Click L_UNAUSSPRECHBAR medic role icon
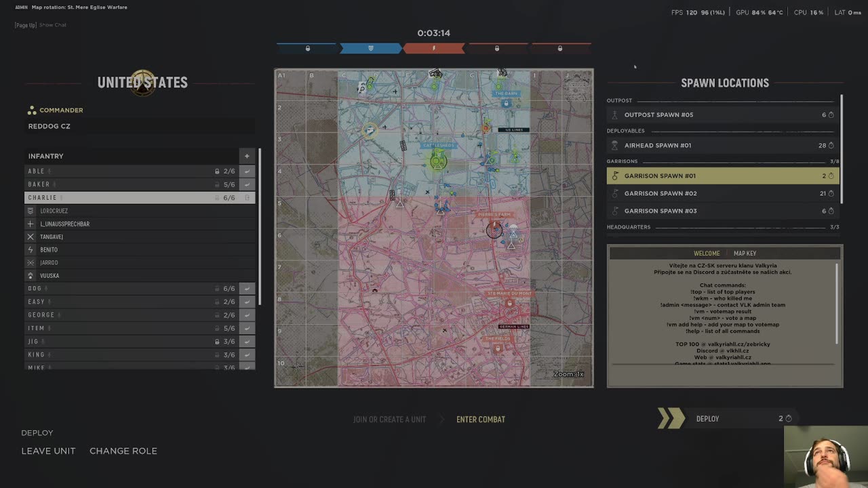This screenshot has height=488, width=868. 31,224
